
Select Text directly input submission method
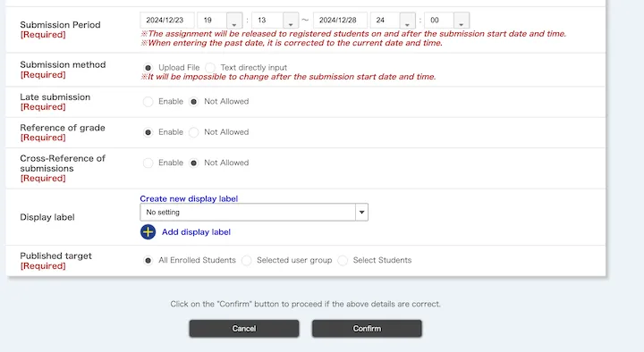210,68
